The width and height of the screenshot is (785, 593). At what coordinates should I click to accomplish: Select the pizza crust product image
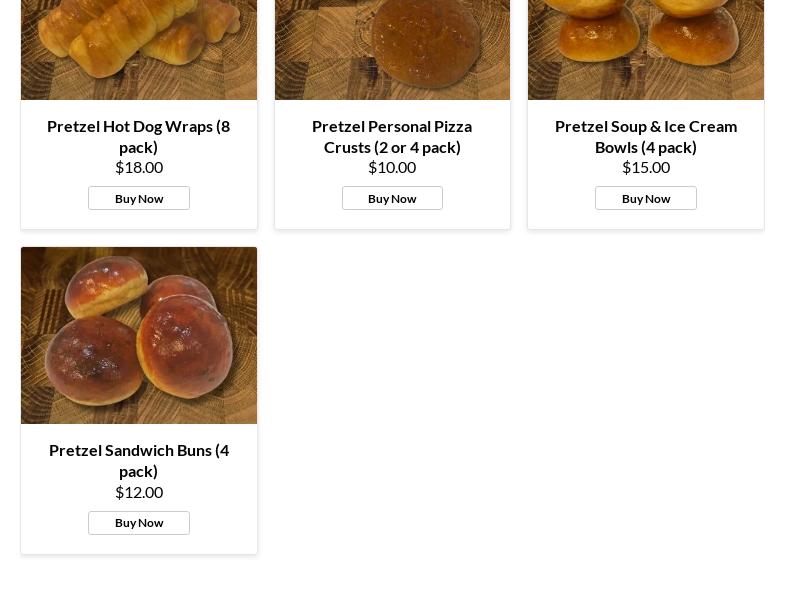click(x=392, y=50)
